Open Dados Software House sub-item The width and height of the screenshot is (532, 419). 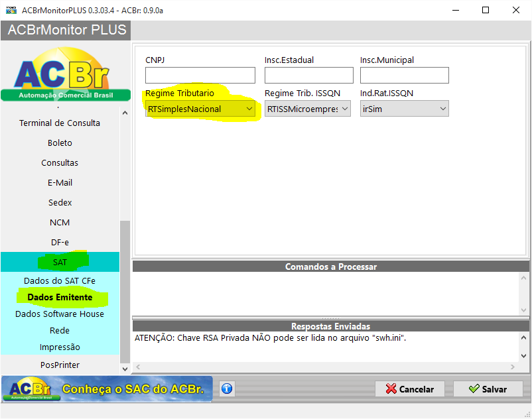pyautogui.click(x=60, y=314)
